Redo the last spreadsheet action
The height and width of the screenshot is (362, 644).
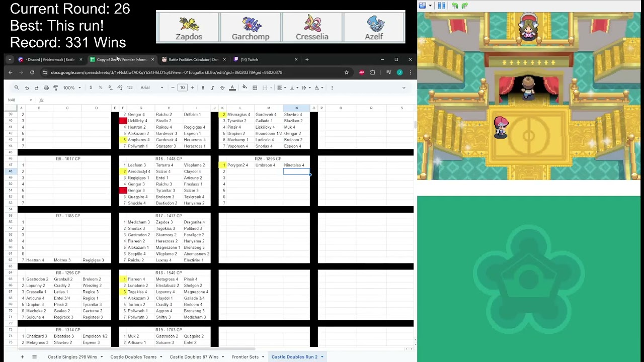[36, 87]
